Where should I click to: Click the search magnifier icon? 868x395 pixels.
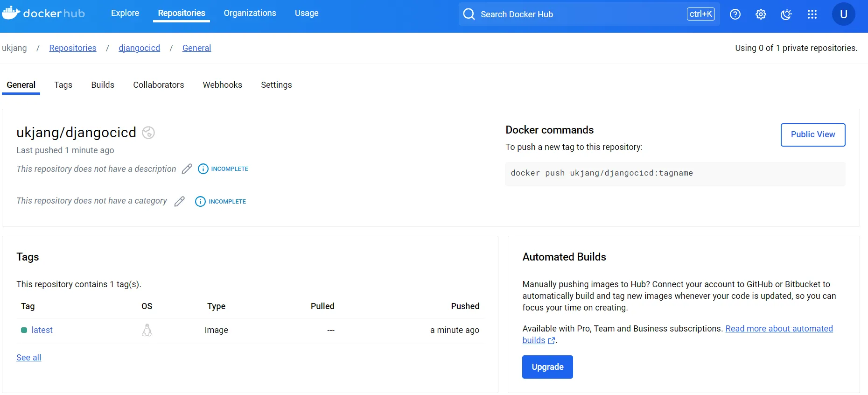(x=469, y=14)
